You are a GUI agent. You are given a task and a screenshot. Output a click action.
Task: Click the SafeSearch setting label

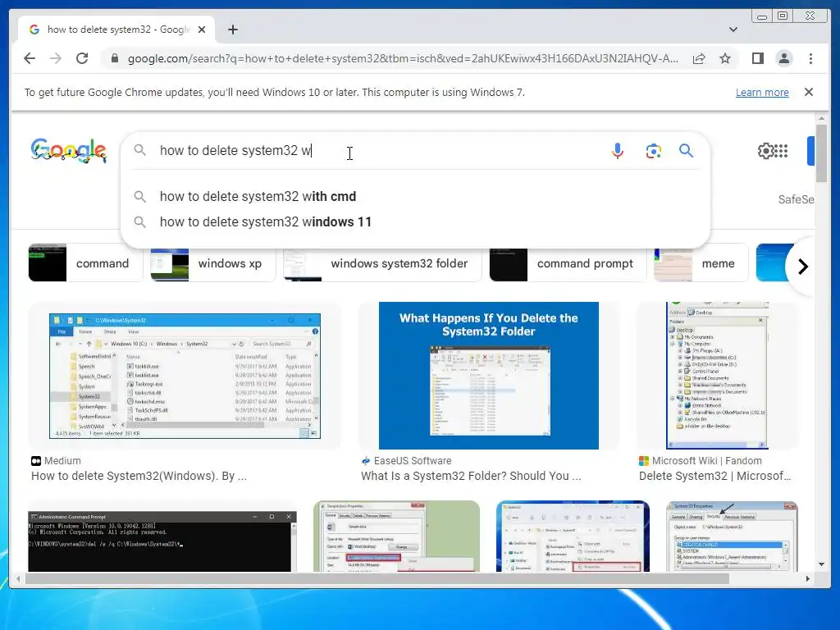click(x=796, y=199)
